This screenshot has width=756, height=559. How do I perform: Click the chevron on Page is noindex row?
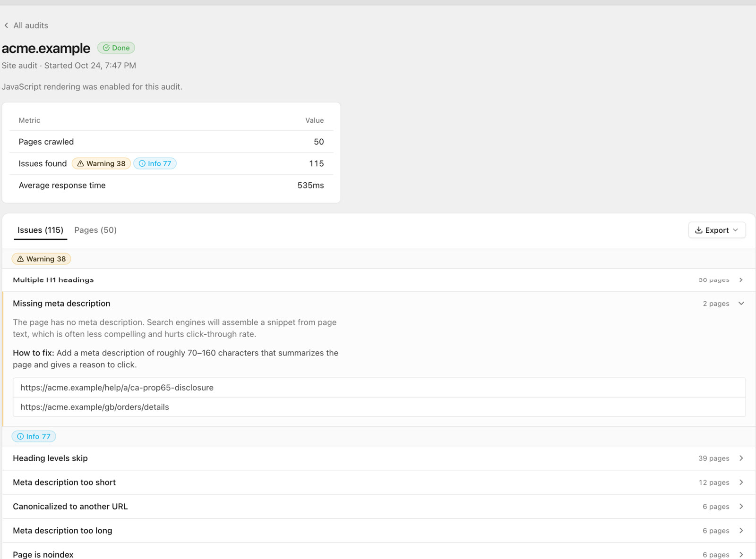point(741,554)
